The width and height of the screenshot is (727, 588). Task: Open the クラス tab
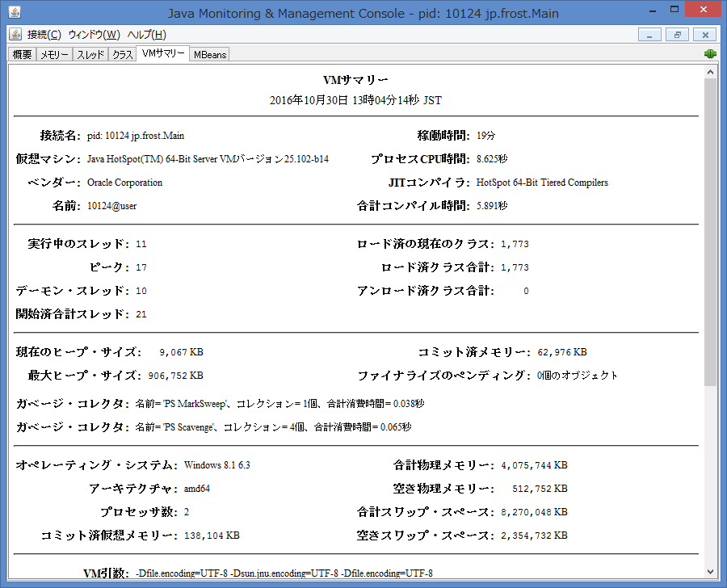tap(122, 53)
